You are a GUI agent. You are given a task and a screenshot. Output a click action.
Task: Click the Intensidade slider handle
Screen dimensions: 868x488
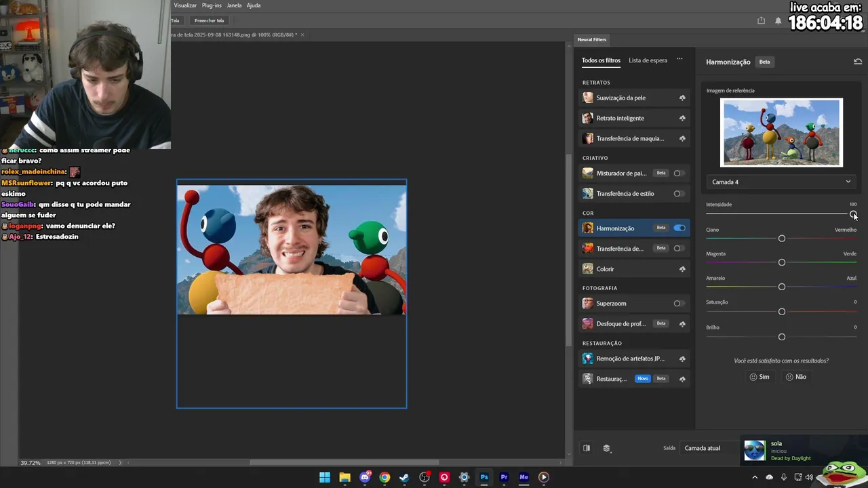click(x=853, y=214)
